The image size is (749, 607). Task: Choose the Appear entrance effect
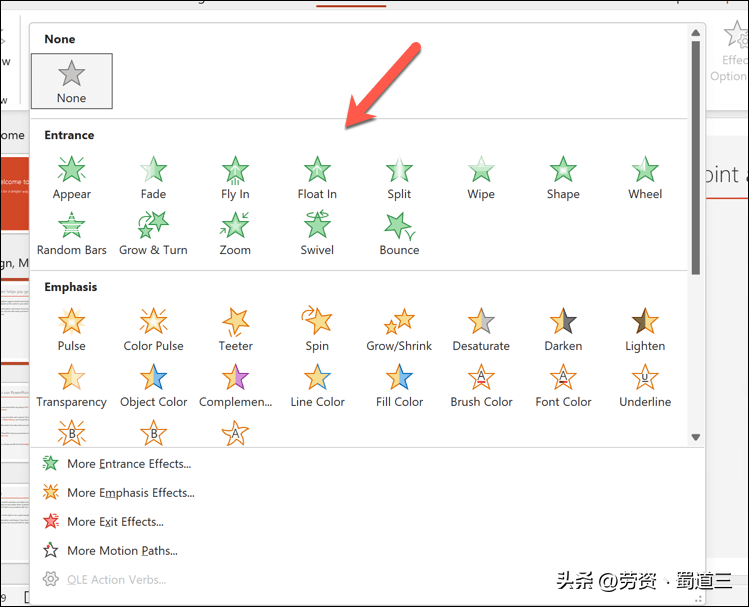[72, 178]
